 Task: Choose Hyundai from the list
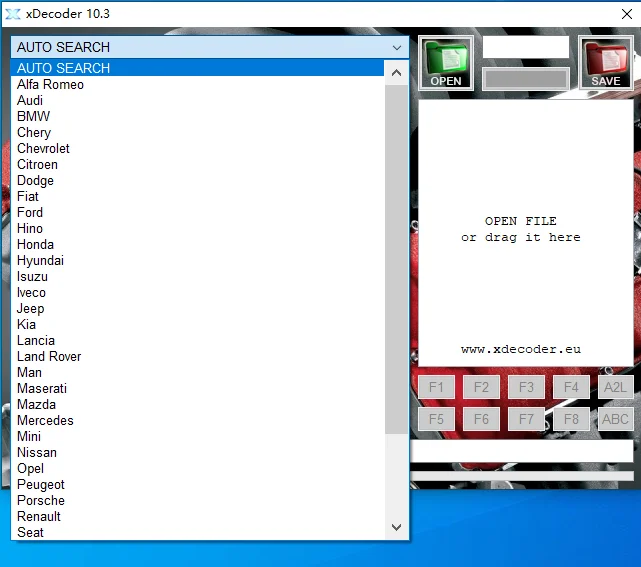pos(197,260)
